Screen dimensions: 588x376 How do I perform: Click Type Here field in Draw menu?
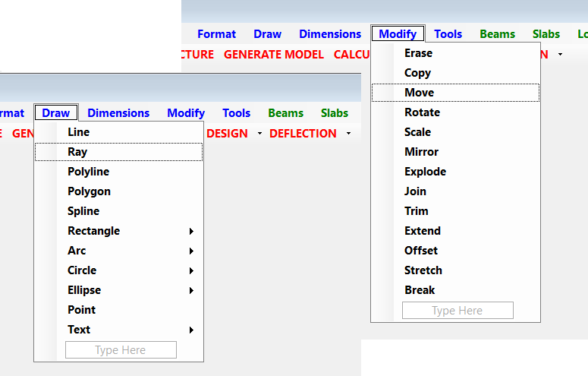click(121, 349)
